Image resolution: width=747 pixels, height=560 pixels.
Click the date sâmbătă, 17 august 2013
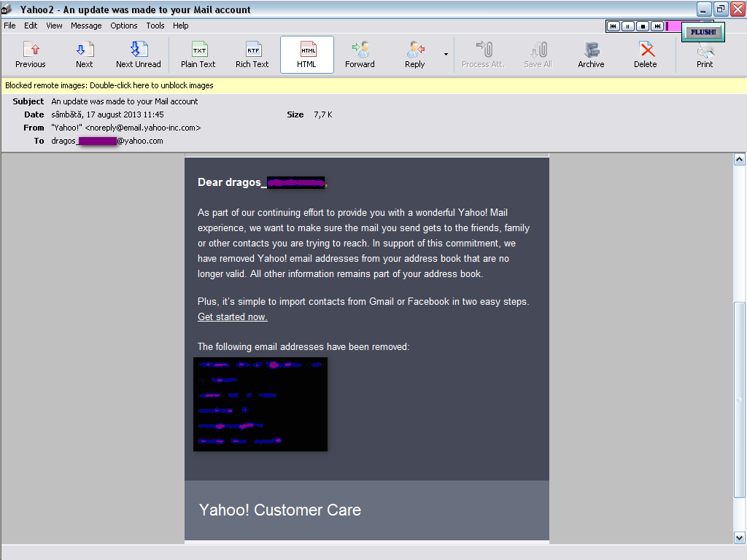(108, 114)
